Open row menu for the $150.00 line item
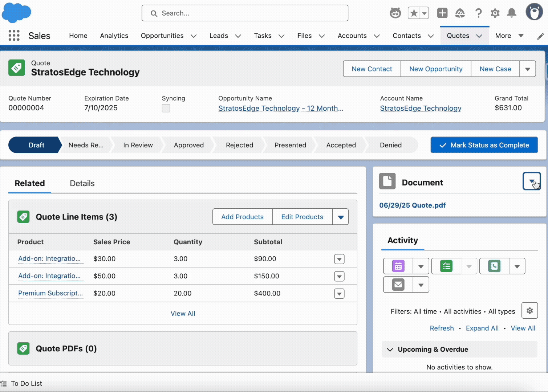548x392 pixels. [x=339, y=277]
